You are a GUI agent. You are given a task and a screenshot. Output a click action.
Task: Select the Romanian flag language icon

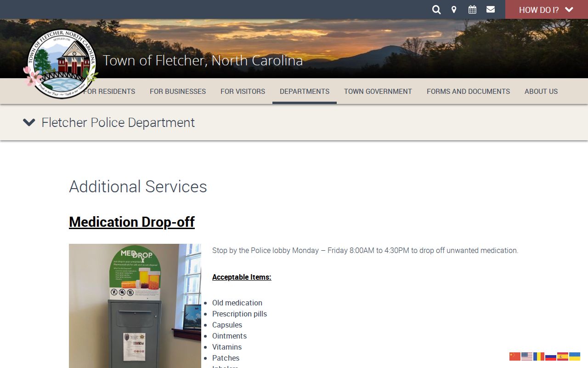(539, 356)
